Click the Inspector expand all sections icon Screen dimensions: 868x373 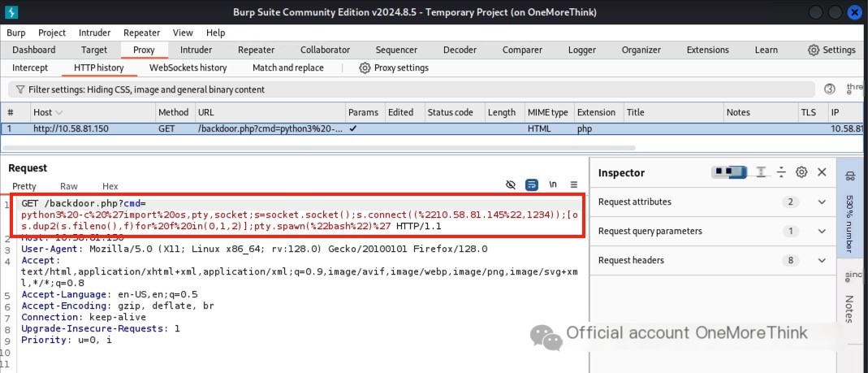coord(761,172)
